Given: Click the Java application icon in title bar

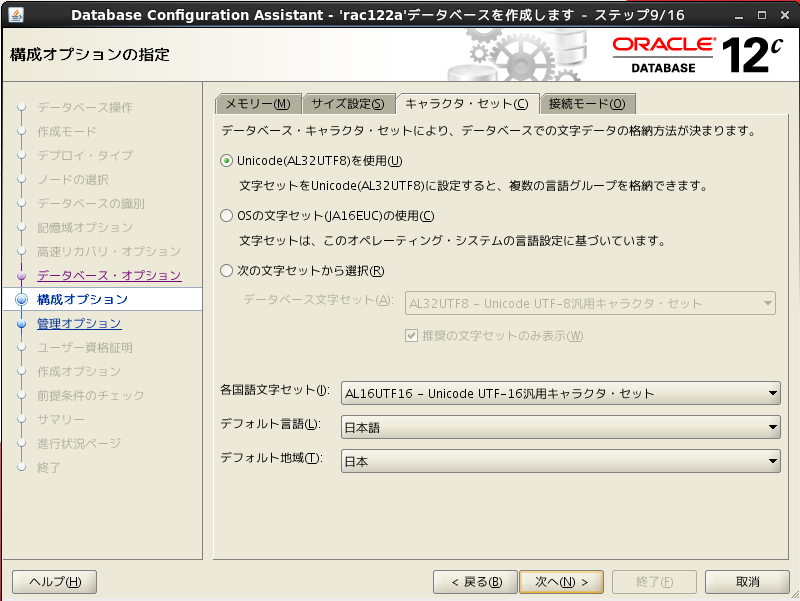Looking at the screenshot, I should tap(16, 15).
